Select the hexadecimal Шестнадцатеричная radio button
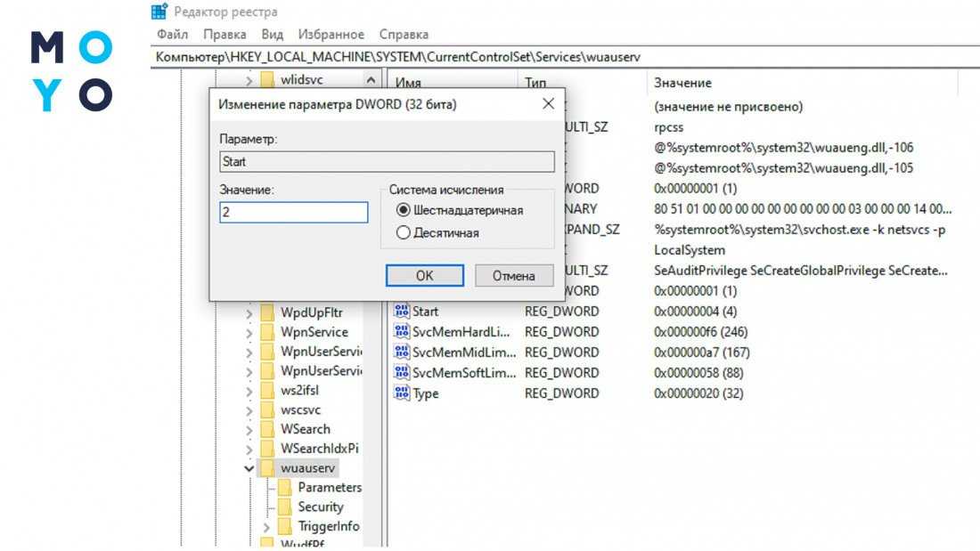Viewport: 980px width, 551px height. [404, 211]
